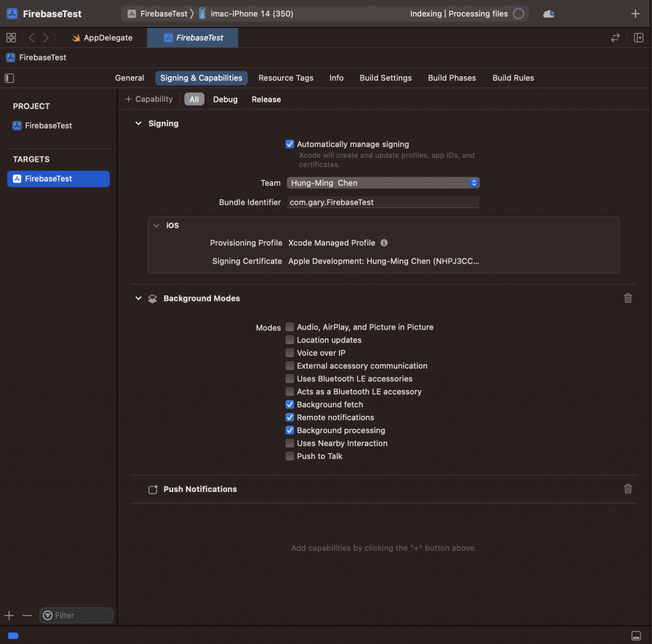This screenshot has height=644, width=652.
Task: Click the iPhone device icon in the scheme selector
Action: click(x=202, y=14)
